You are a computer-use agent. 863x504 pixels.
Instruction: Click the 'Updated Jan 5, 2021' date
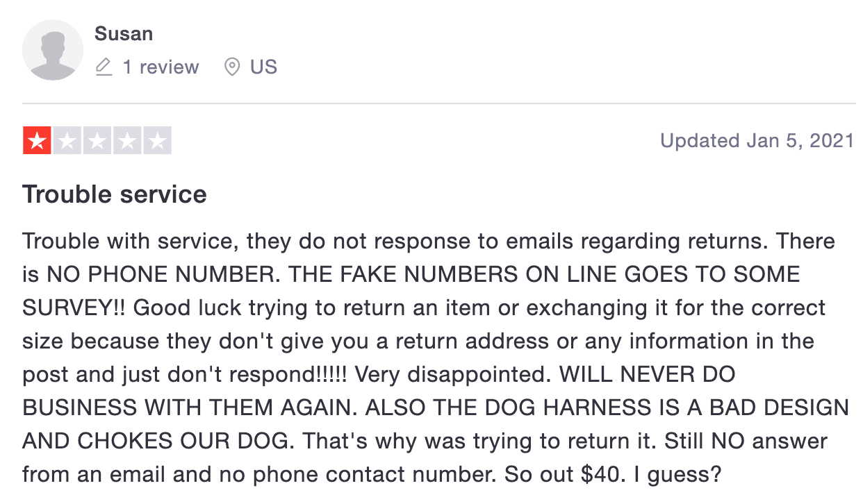(757, 141)
